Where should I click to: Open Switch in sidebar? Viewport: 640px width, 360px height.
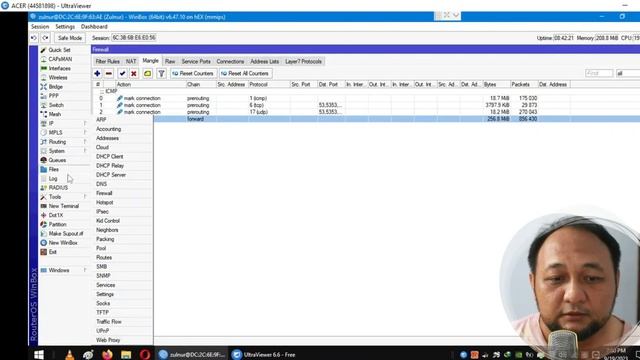(x=56, y=105)
